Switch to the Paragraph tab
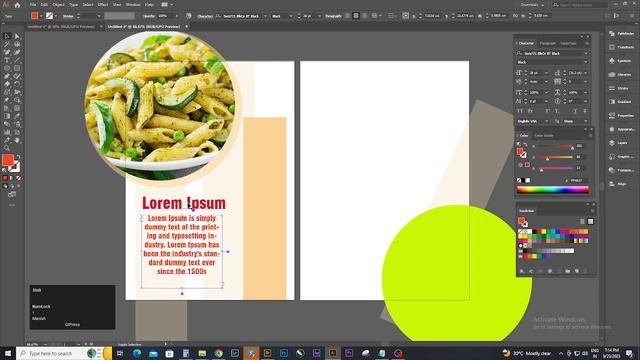This screenshot has height=360, width=640. pyautogui.click(x=548, y=43)
